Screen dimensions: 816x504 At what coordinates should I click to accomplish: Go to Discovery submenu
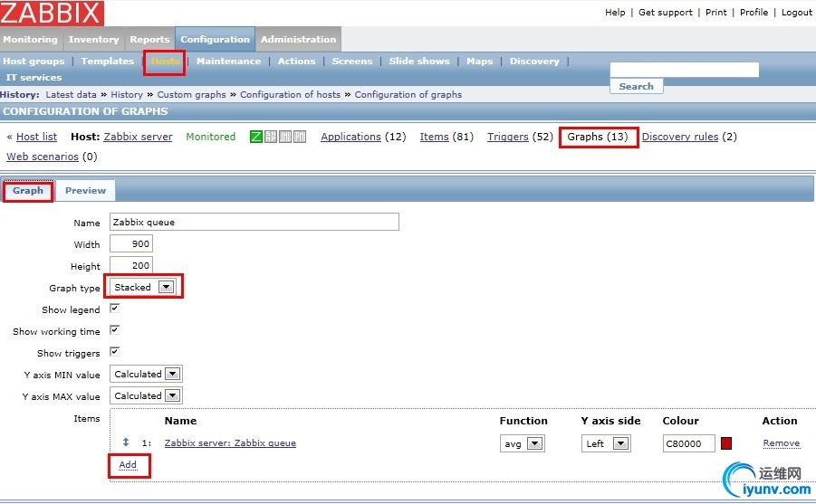(x=534, y=62)
